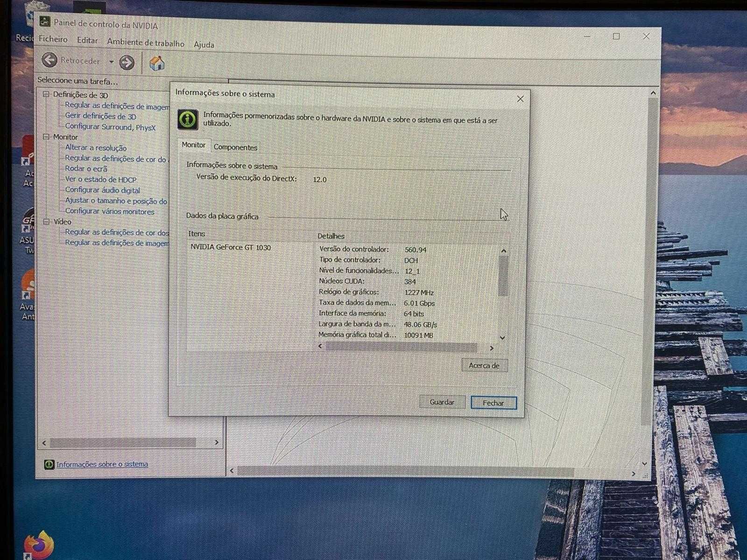This screenshot has width=747, height=560.
Task: Click the Fechar button
Action: [x=493, y=403]
